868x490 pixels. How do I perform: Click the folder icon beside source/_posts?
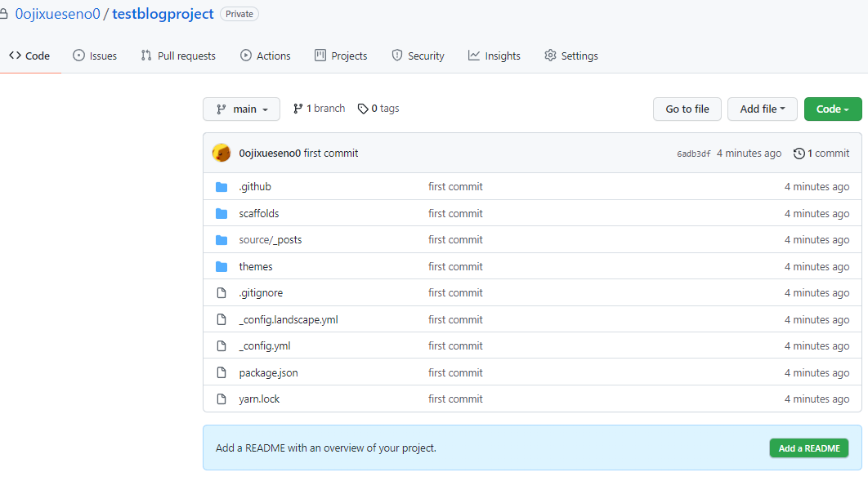point(221,240)
